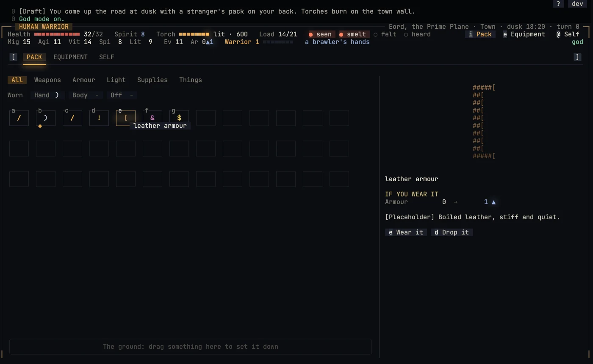Filter inventory by Supplies
This screenshot has width=593, height=364.
click(152, 80)
